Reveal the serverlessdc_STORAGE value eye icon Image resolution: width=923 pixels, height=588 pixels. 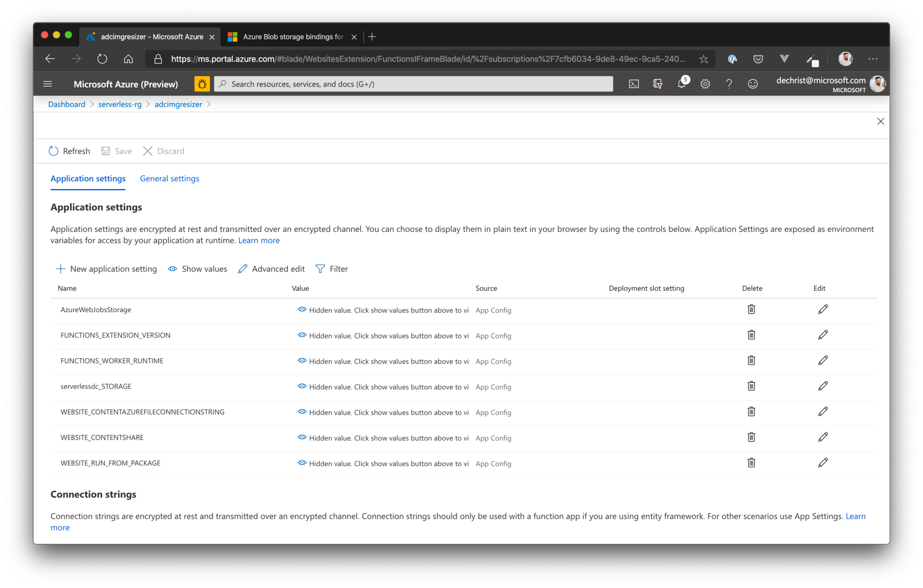click(302, 386)
